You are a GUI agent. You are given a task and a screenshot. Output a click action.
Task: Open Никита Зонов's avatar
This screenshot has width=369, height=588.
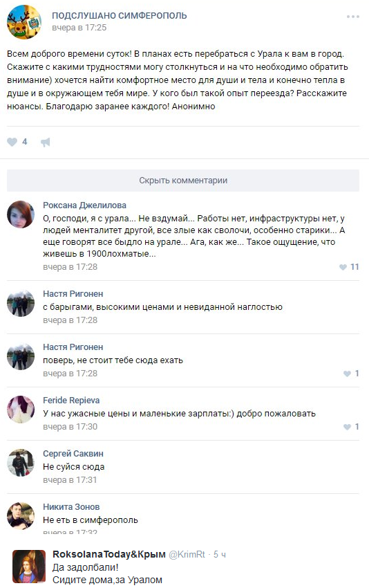pyautogui.click(x=21, y=515)
